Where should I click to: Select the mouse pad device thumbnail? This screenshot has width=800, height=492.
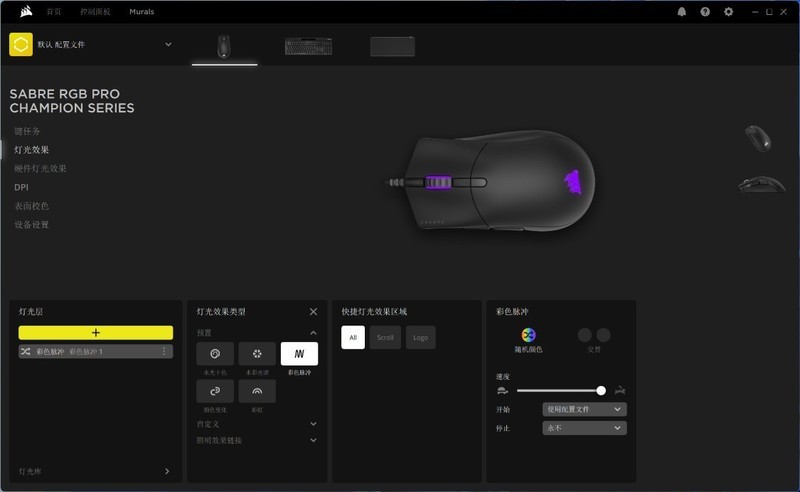point(392,46)
